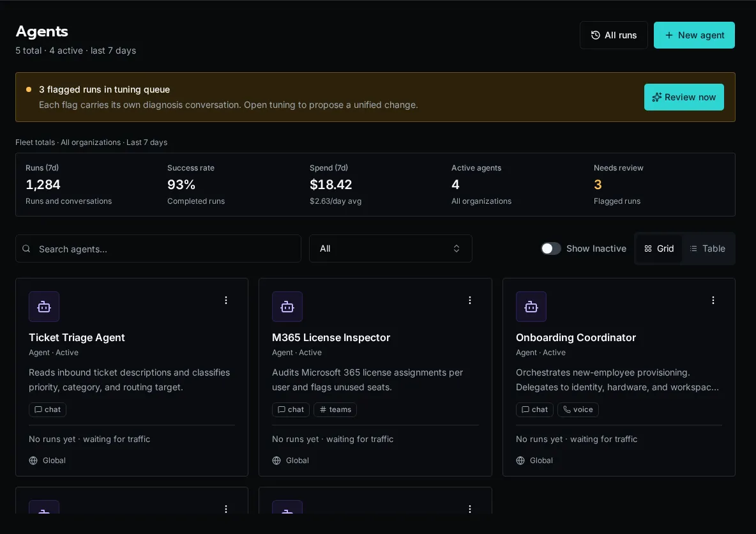Open the Ticket Triage Agent title

(77, 338)
